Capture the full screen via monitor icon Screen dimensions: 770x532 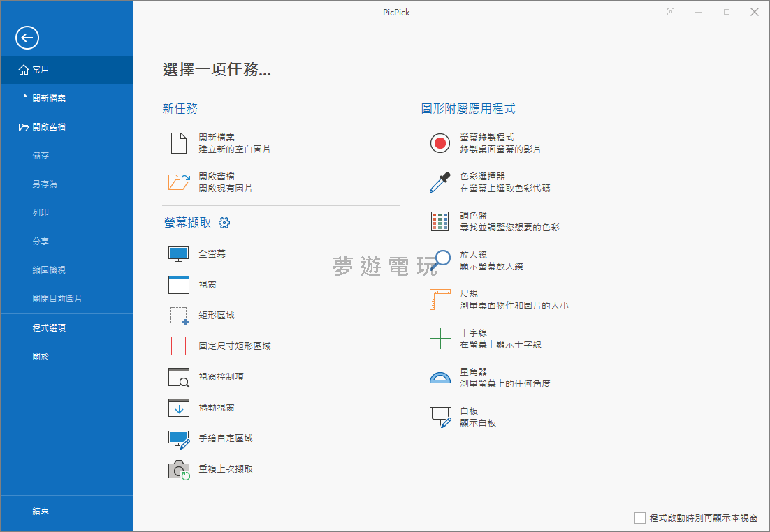[x=179, y=254]
